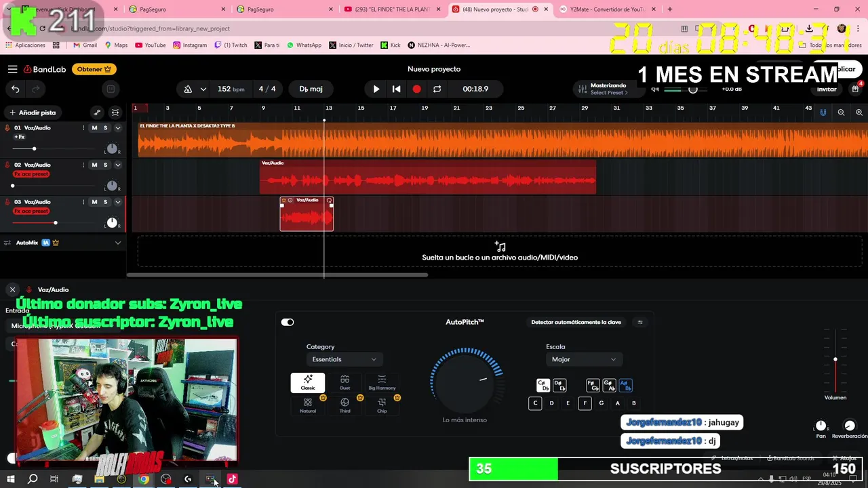The height and width of the screenshot is (488, 868).
Task: Expand track 03 chevron
Action: (118, 202)
